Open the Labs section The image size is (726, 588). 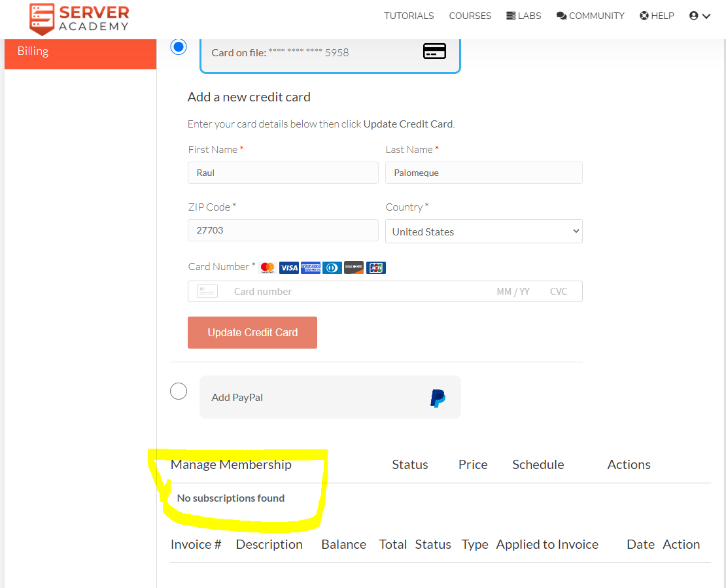[x=524, y=16]
